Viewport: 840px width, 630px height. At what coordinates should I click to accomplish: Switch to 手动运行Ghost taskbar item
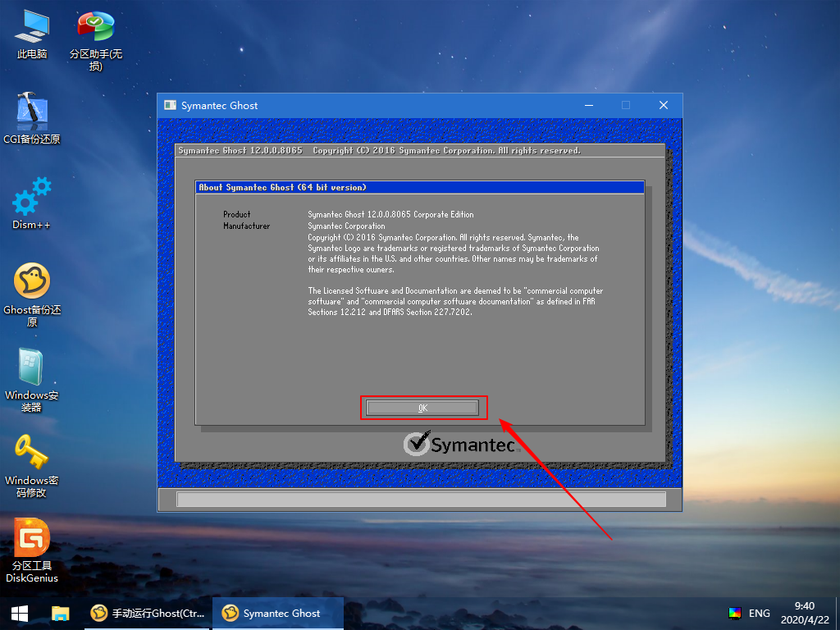coord(148,614)
